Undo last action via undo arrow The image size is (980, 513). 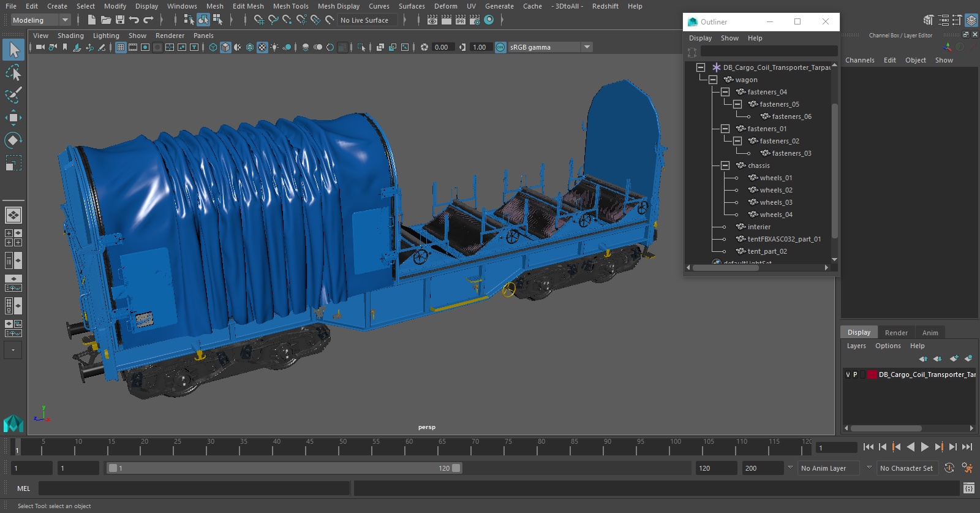pos(134,20)
